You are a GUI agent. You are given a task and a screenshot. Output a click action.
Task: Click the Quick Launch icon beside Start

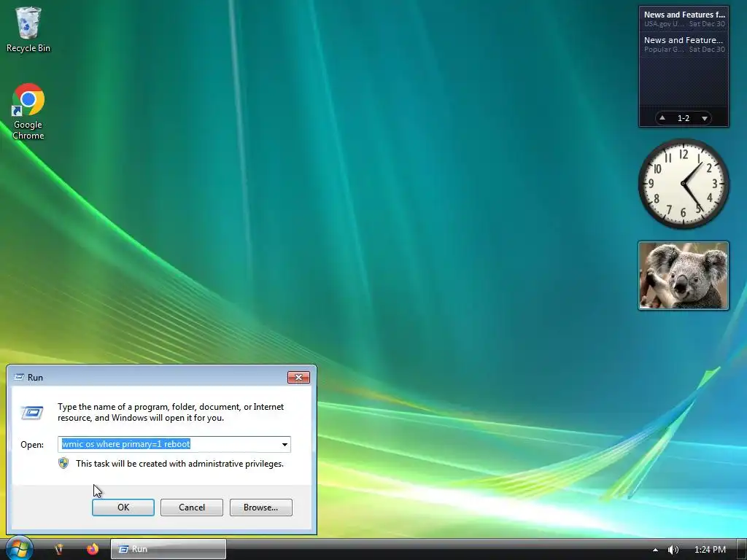pyautogui.click(x=59, y=549)
